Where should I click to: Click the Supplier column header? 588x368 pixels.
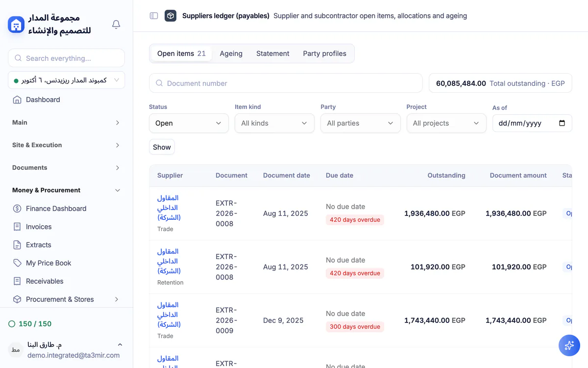170,175
